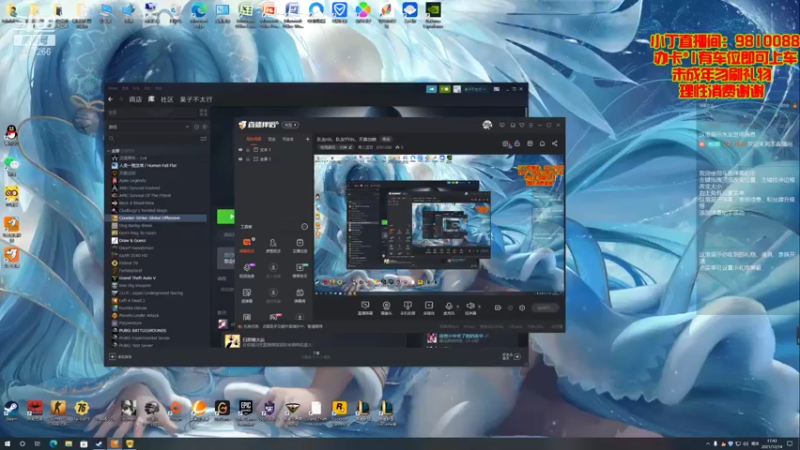The width and height of the screenshot is (800, 450).
Task: Expand speaker dropdown arrow
Action: (479, 307)
